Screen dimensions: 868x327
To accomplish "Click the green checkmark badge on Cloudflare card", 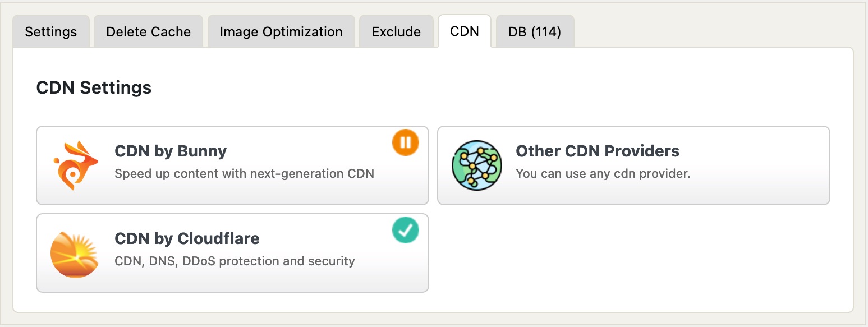I will (x=406, y=231).
